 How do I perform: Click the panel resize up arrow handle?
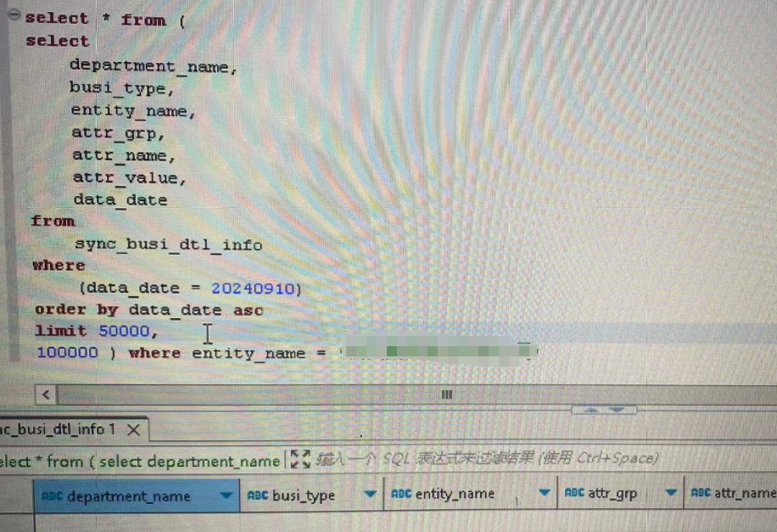click(x=590, y=410)
